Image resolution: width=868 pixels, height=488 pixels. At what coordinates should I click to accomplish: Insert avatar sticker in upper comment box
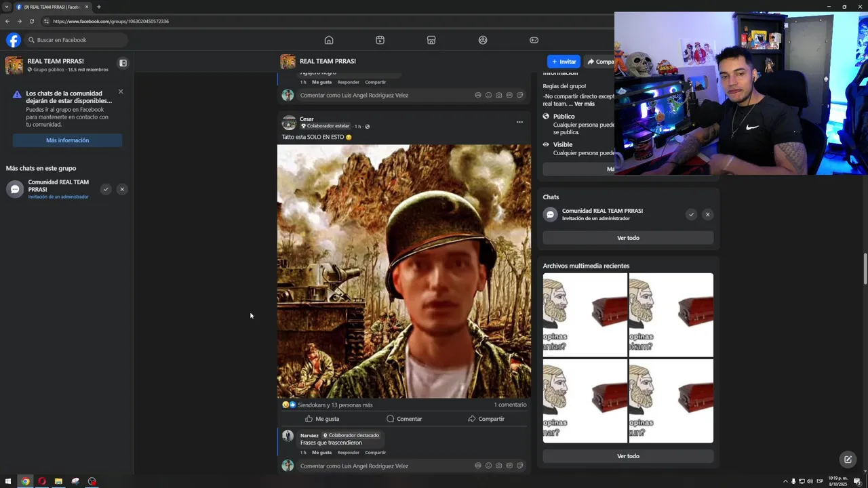pos(478,96)
